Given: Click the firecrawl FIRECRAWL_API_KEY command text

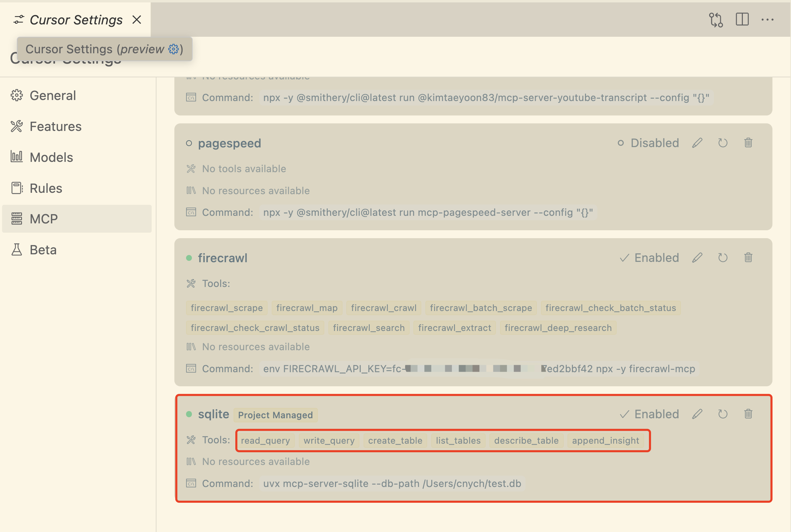Looking at the screenshot, I should [x=479, y=369].
